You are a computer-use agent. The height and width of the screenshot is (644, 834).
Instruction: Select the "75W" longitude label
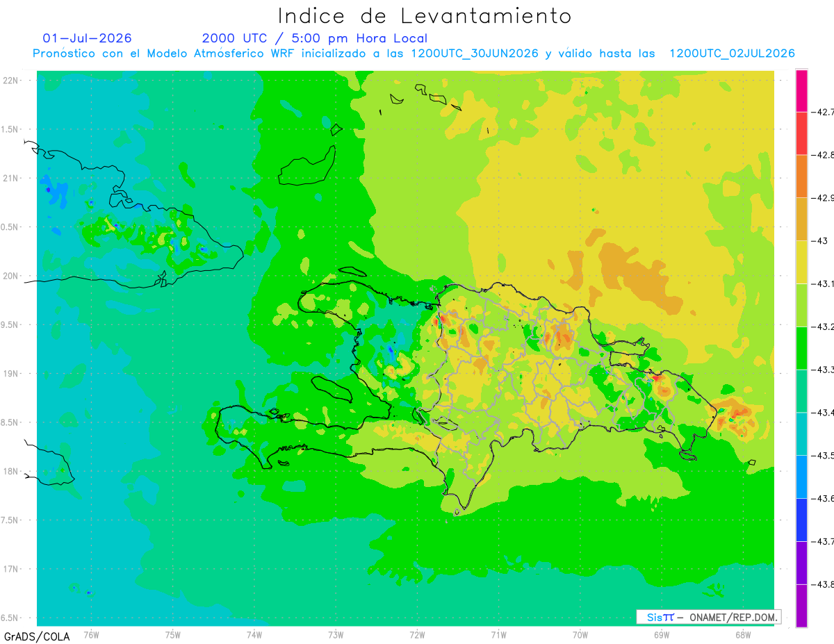point(173,634)
